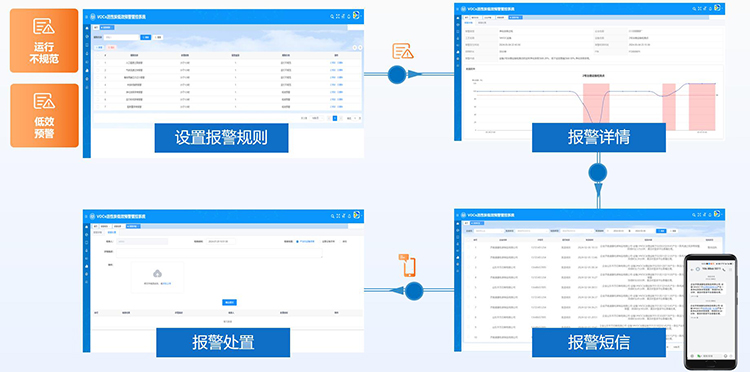Screen dimensions: 750x372
Task: Click orange 运行不规范 card
Action: pyautogui.click(x=44, y=41)
